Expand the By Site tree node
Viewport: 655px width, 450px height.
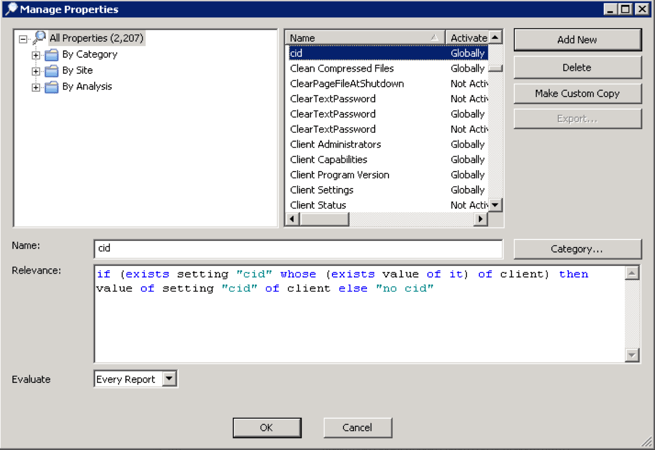pos(36,71)
